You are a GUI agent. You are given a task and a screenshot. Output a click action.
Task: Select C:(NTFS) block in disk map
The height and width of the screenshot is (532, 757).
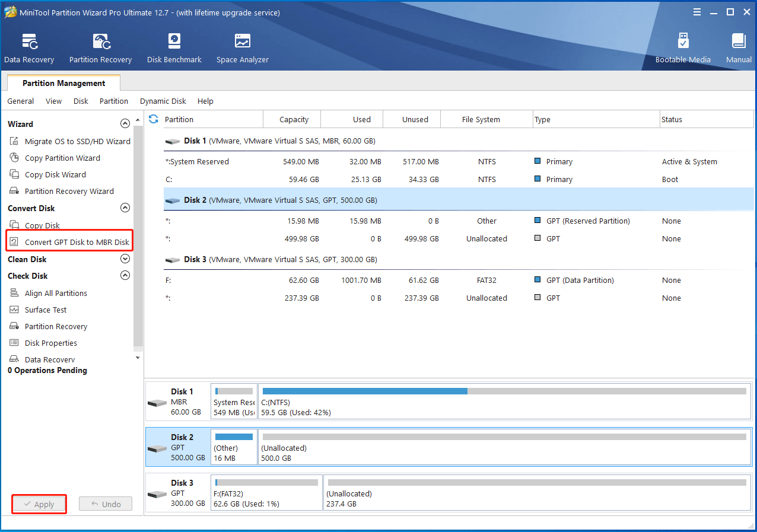tap(504, 402)
